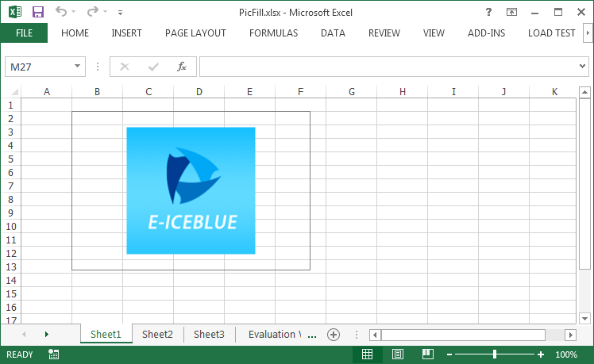Image resolution: width=594 pixels, height=364 pixels.
Task: Open the FORMULAS tab
Action: tap(273, 33)
